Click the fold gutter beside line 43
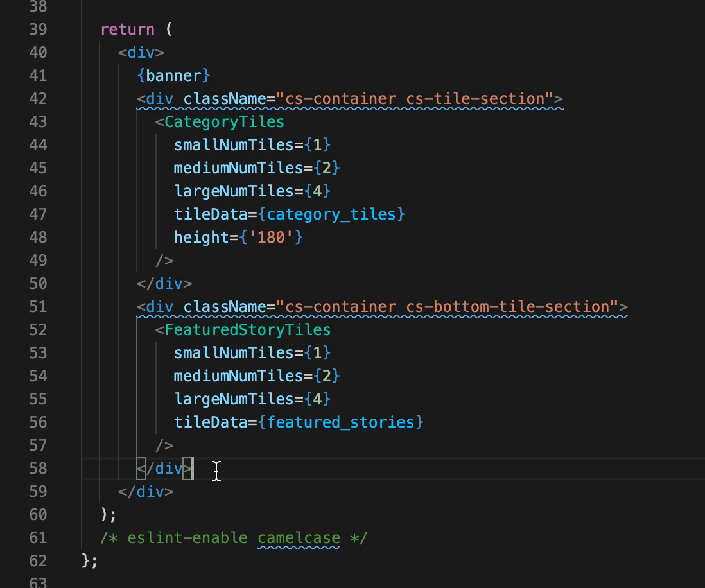The height and width of the screenshot is (588, 705). [x=67, y=122]
